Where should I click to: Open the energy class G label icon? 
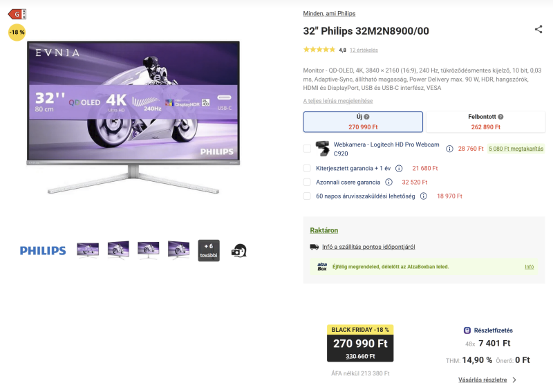click(x=17, y=14)
